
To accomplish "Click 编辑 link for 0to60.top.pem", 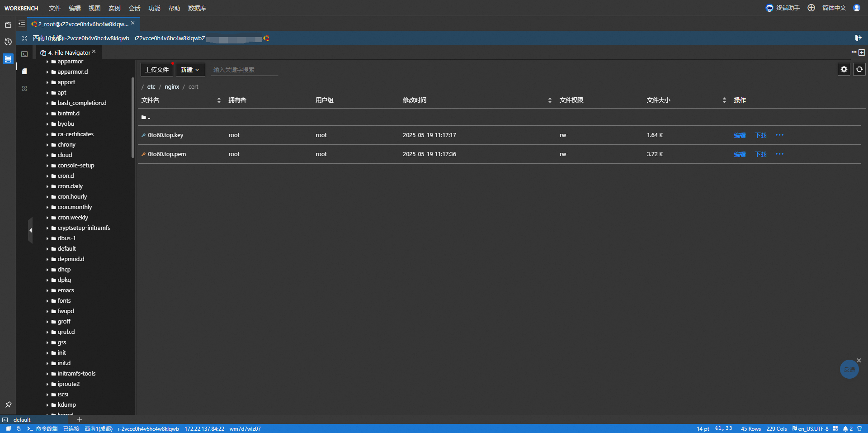I will [740, 154].
